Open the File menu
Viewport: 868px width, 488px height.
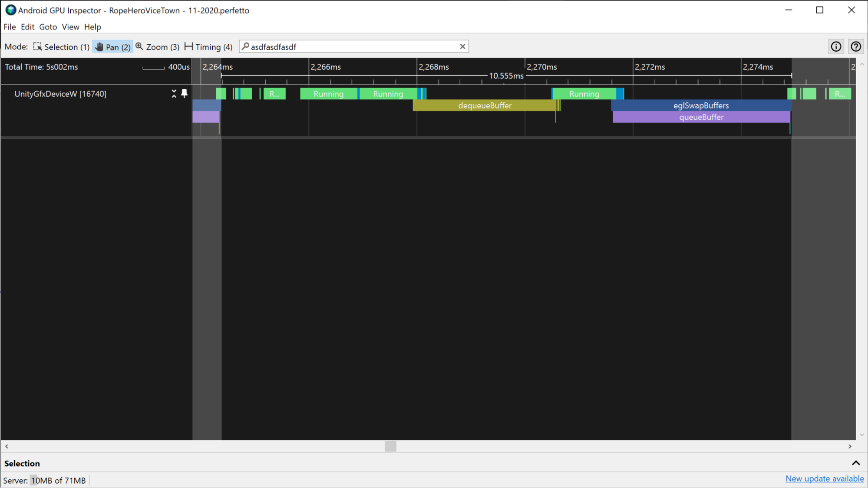(x=9, y=27)
